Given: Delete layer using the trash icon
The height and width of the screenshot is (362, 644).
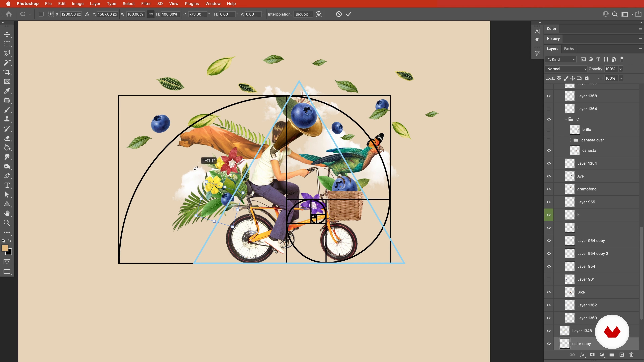Looking at the screenshot, I should (x=631, y=355).
